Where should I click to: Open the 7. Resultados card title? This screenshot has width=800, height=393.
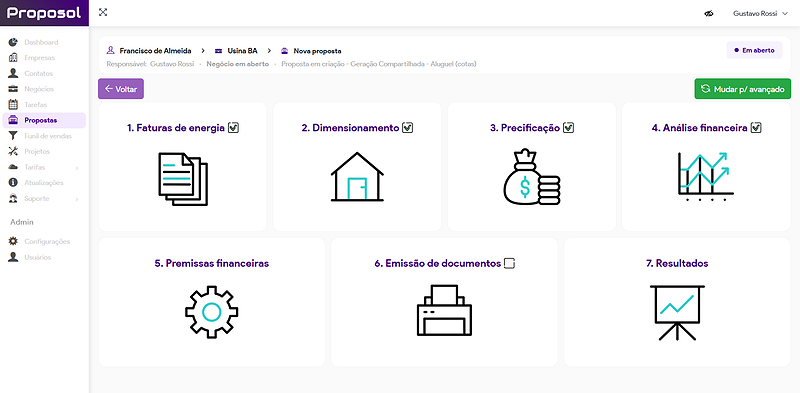point(677,263)
